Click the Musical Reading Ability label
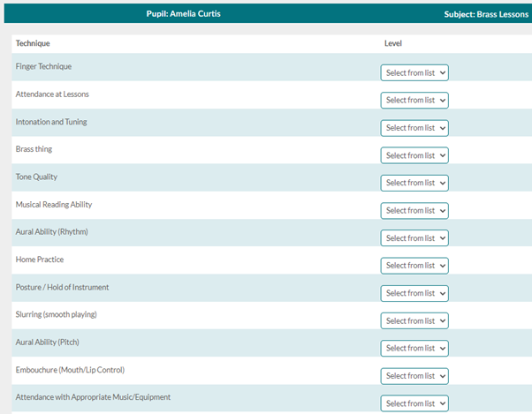The width and height of the screenshot is (532, 414). coord(54,205)
